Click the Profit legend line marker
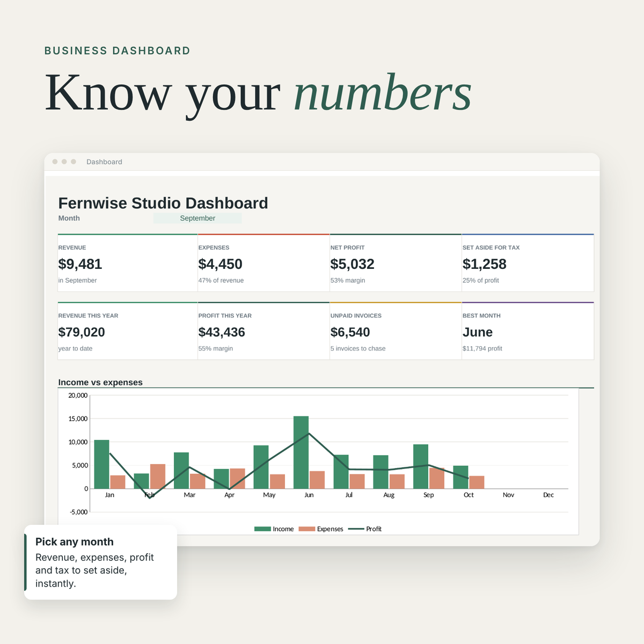 356,529
